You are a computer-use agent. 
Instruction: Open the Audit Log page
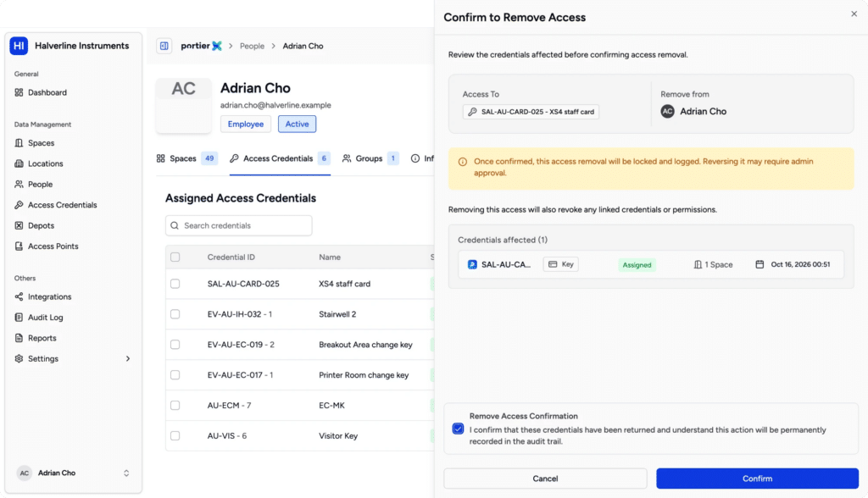39,318
